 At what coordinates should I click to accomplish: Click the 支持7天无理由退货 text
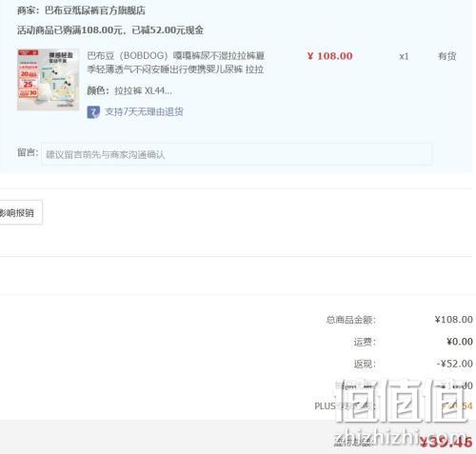pos(144,111)
